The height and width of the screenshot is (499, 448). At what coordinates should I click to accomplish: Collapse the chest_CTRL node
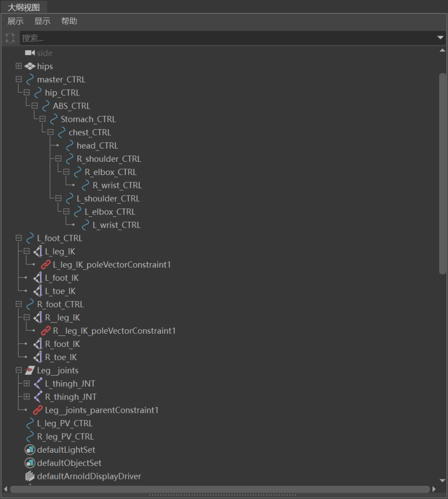click(50, 132)
